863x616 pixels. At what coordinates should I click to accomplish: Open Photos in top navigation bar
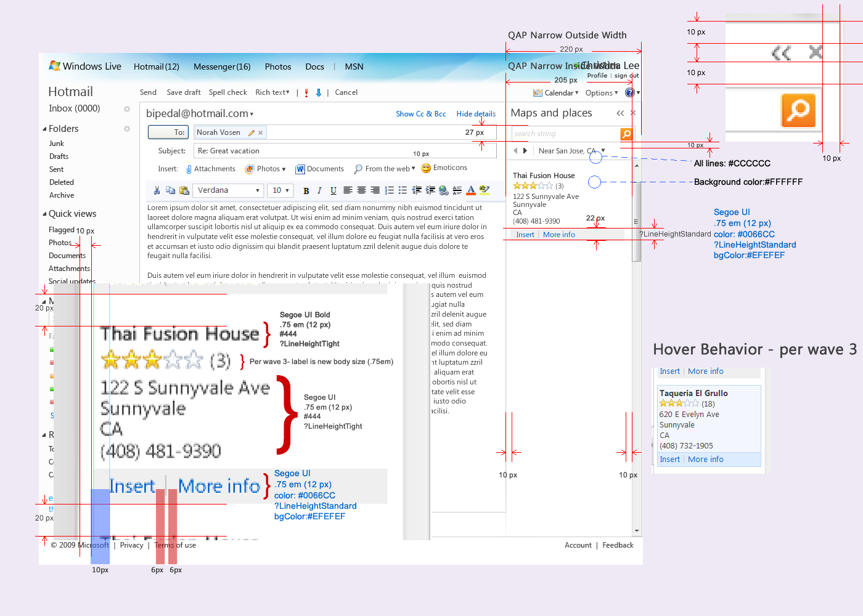(278, 67)
